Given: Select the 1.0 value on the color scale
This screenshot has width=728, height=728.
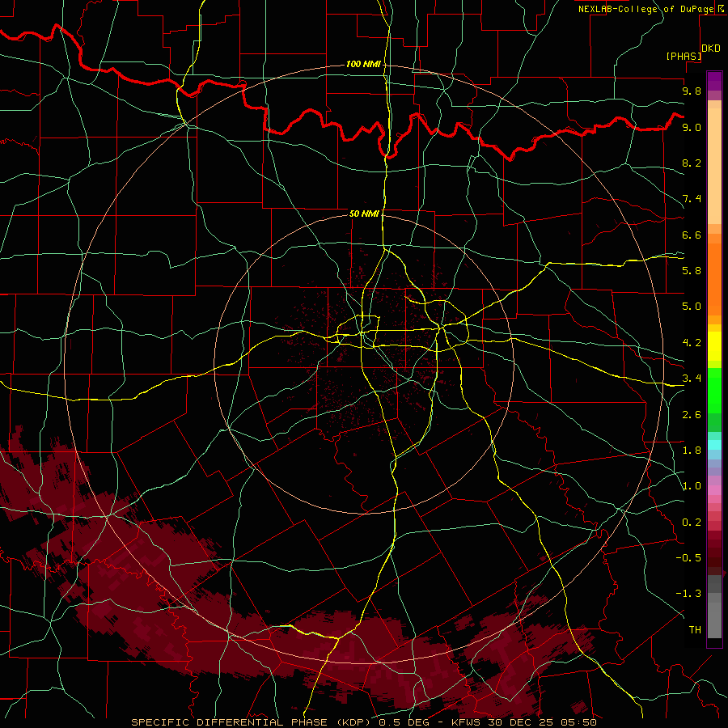Looking at the screenshot, I should pos(692,486).
